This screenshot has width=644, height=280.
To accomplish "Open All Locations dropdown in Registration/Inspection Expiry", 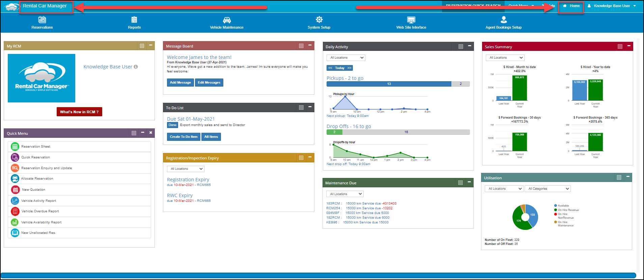I will click(186, 169).
